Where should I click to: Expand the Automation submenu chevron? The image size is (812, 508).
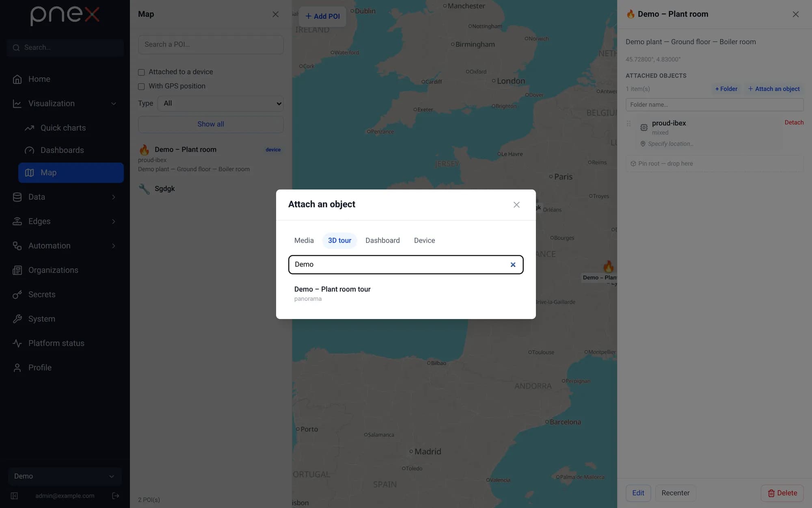coord(114,246)
